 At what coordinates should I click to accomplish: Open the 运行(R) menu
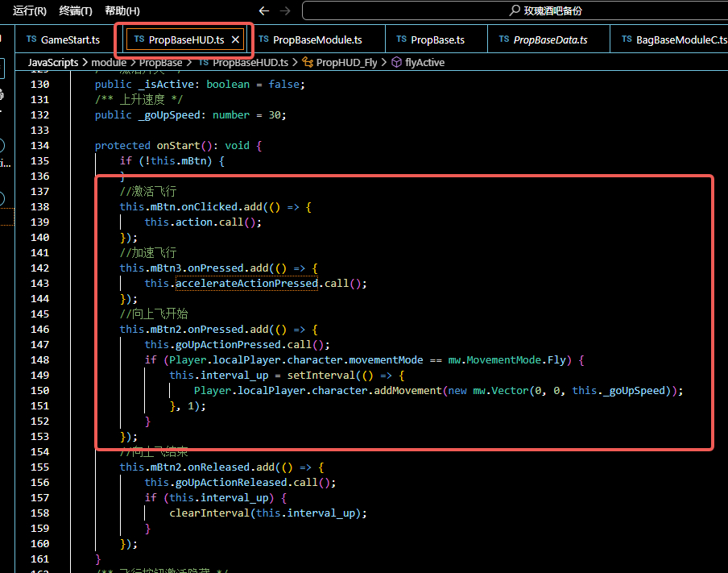[x=29, y=10]
